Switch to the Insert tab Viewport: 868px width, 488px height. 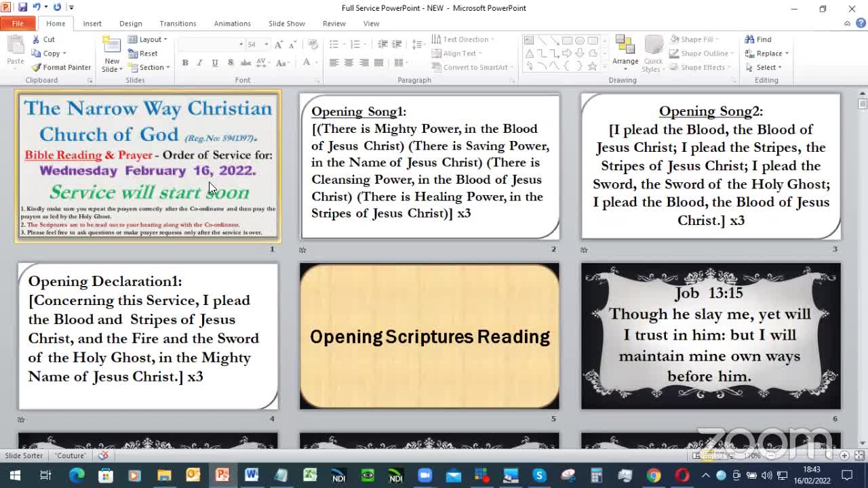point(92,23)
